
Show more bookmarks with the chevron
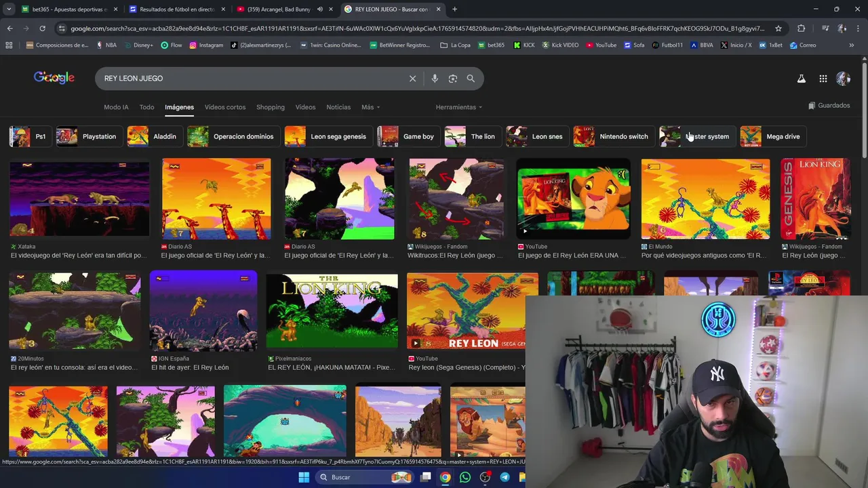pos(852,45)
